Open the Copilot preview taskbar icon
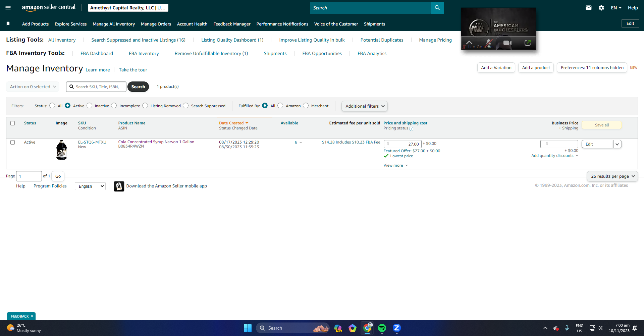 pyautogui.click(x=338, y=328)
